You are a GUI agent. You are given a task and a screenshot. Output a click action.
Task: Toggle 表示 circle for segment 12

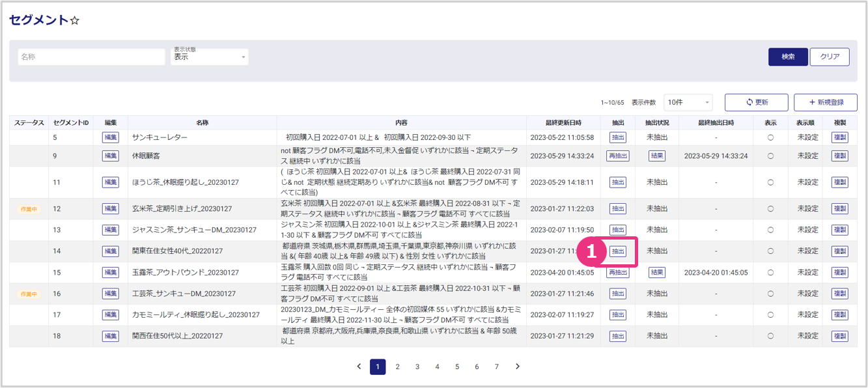pyautogui.click(x=770, y=209)
